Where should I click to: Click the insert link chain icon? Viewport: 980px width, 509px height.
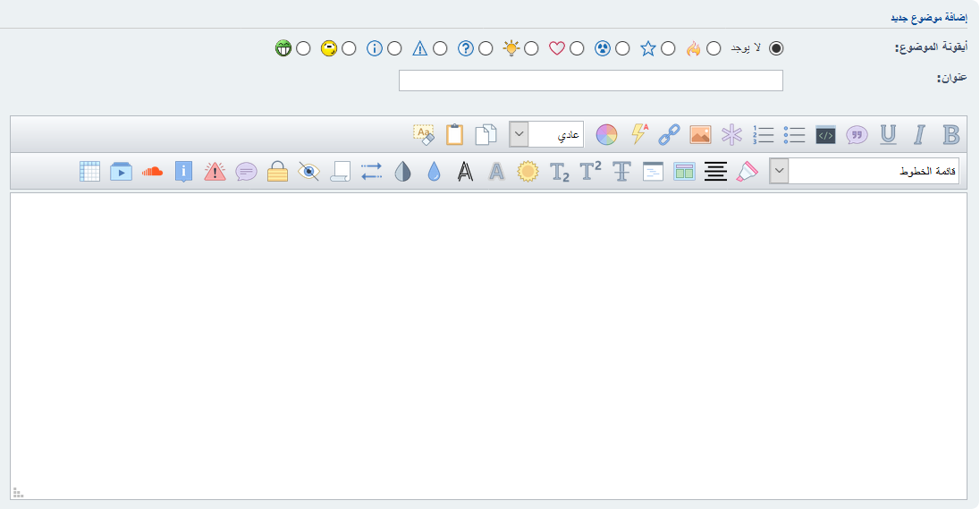click(x=669, y=135)
